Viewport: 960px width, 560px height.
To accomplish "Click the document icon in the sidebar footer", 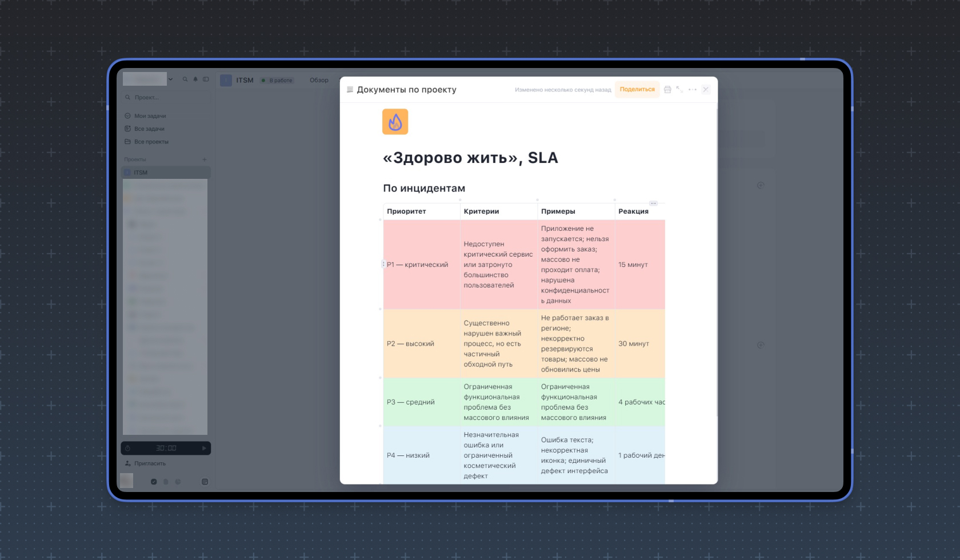I will 166,482.
